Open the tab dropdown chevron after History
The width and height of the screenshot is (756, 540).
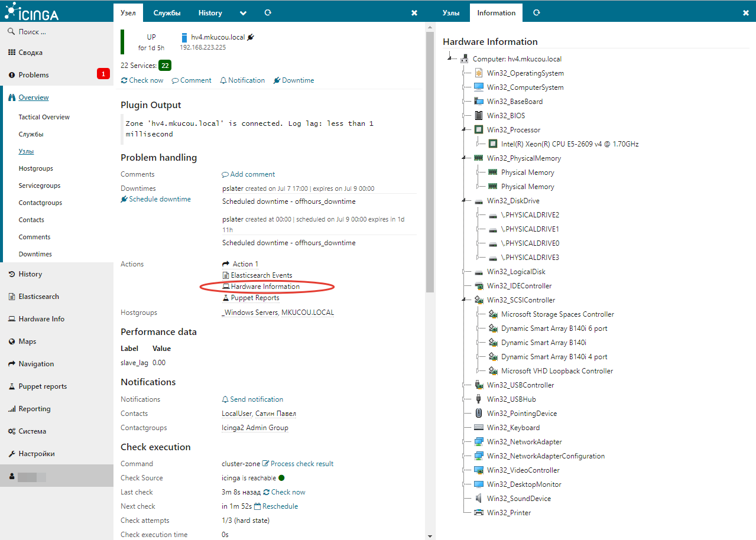(x=244, y=13)
